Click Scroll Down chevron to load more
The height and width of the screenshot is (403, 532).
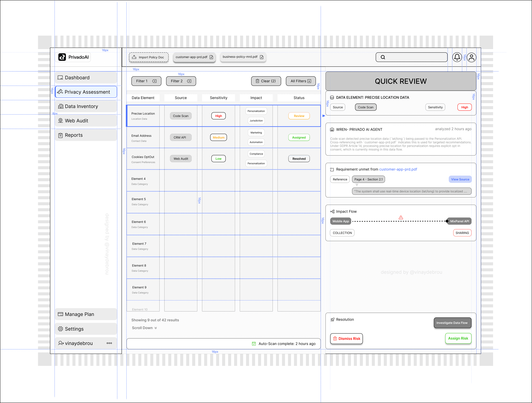coord(156,328)
